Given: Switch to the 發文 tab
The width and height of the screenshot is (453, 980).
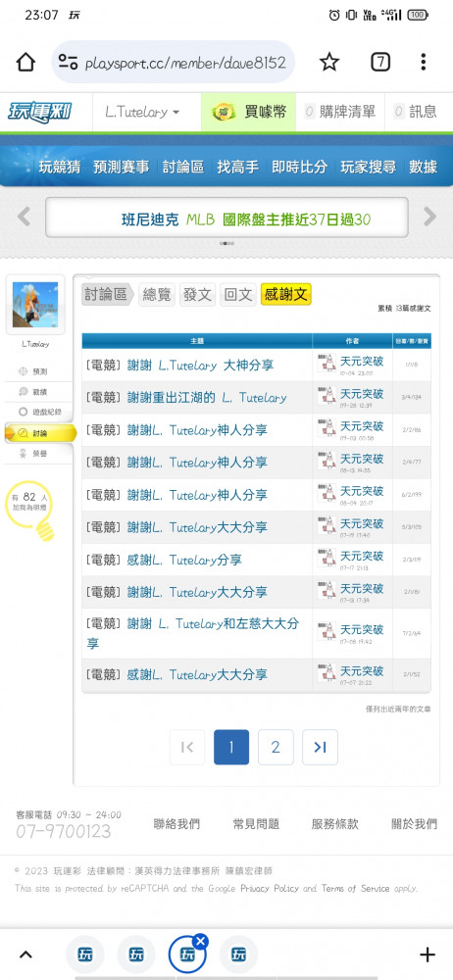Looking at the screenshot, I should [x=197, y=294].
